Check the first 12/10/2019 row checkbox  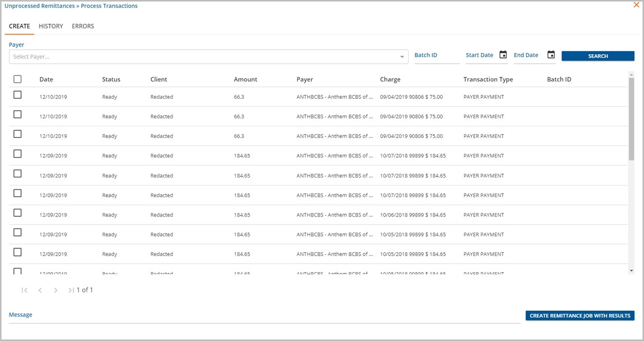[18, 95]
